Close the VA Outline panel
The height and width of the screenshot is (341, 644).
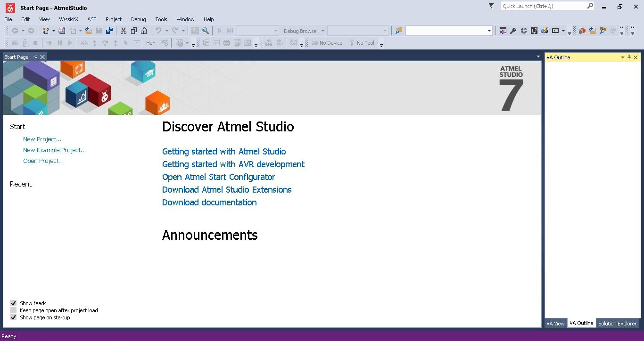pos(636,57)
